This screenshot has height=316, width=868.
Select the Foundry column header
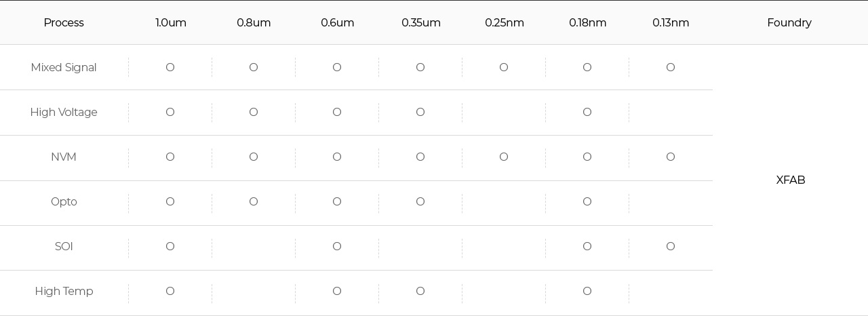[x=789, y=22]
